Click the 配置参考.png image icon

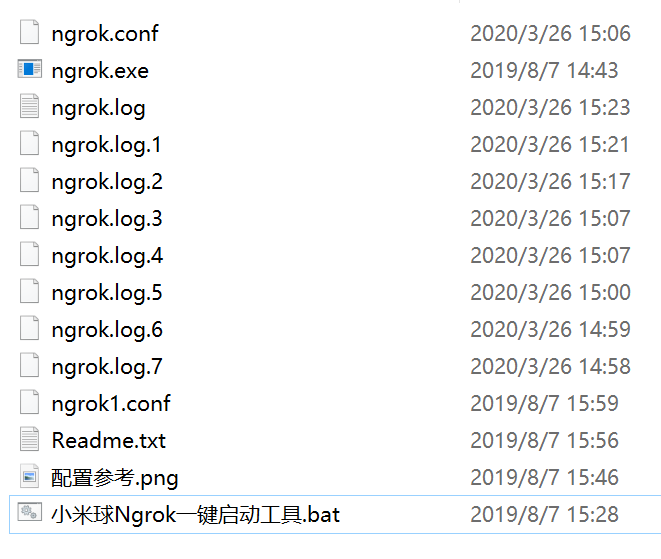30,476
